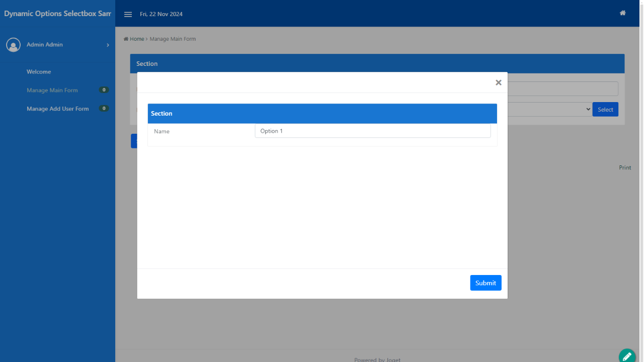The width and height of the screenshot is (644, 362).
Task: Click the Section header in the popup
Action: (322, 114)
